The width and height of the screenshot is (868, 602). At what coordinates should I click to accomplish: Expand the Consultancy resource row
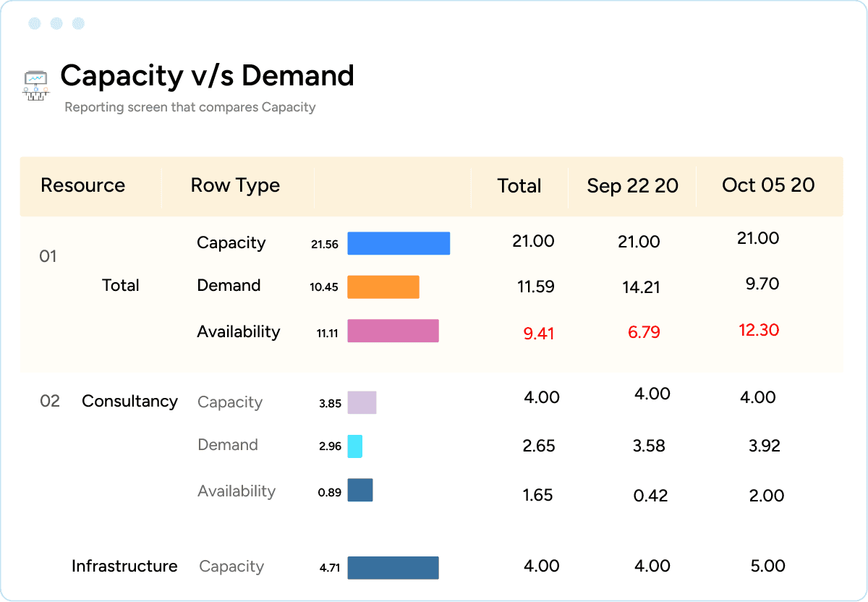(129, 401)
